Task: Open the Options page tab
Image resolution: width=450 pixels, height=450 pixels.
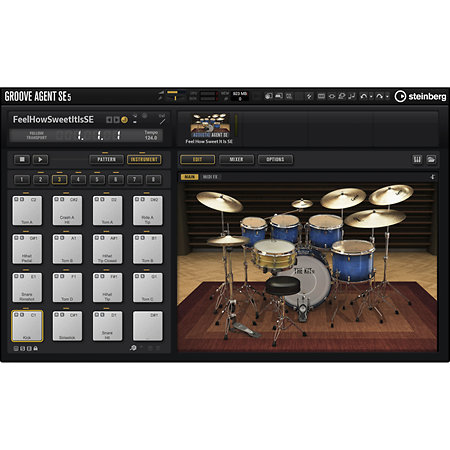Action: pyautogui.click(x=275, y=159)
